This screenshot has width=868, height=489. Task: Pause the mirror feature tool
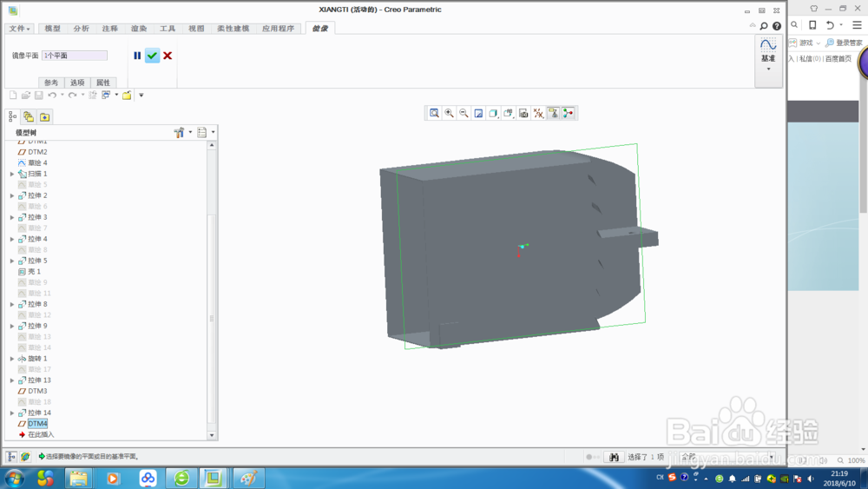coord(137,56)
